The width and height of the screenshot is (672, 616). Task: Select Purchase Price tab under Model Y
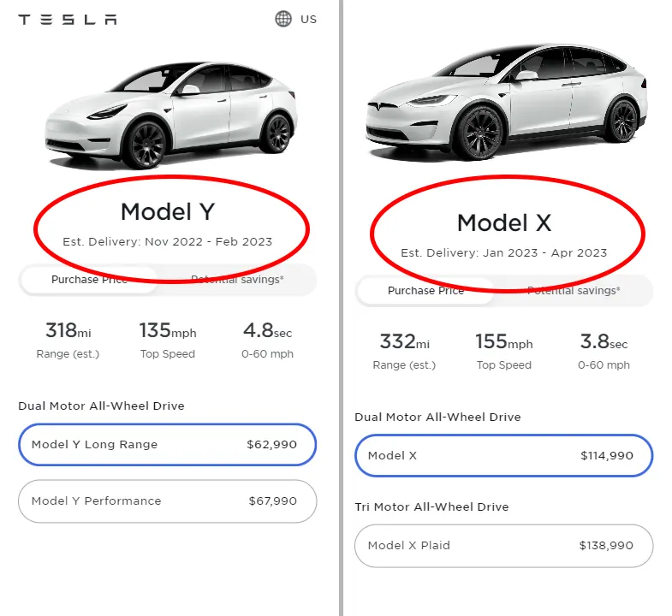pyautogui.click(x=89, y=280)
